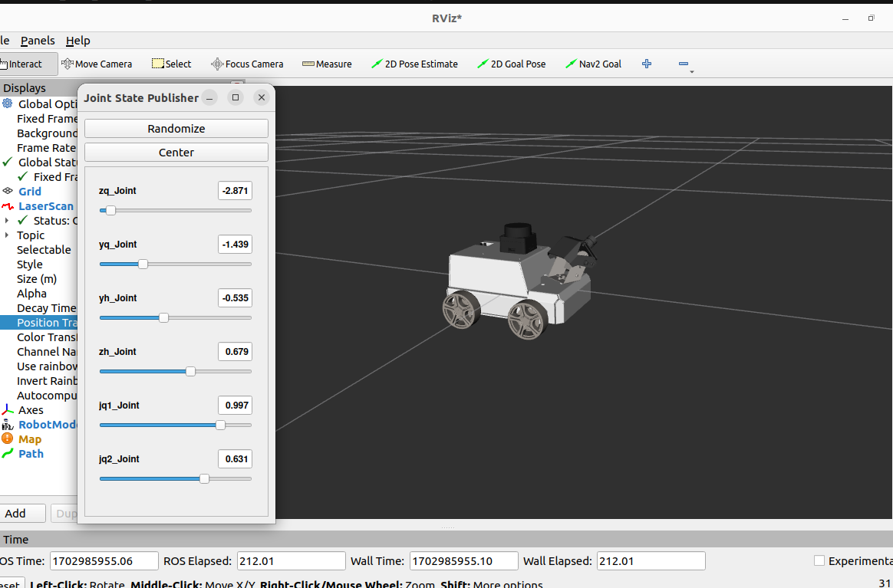Click the Path display icon

(x=8, y=454)
